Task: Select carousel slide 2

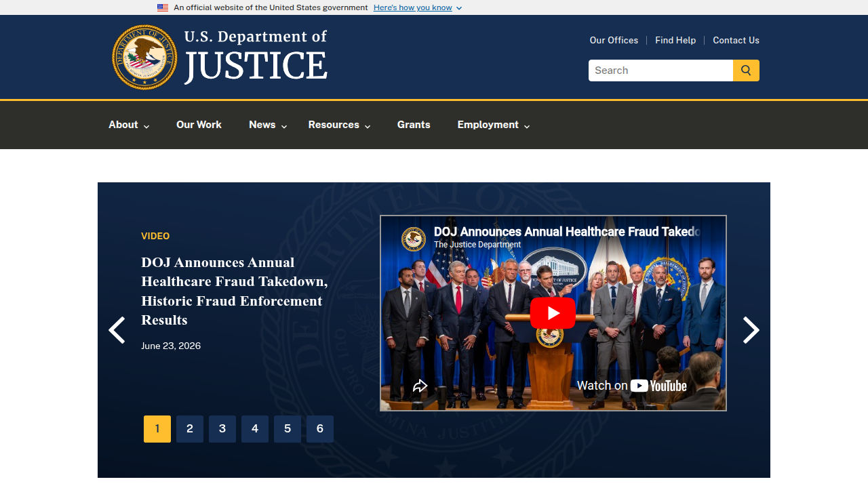Action: [190, 429]
